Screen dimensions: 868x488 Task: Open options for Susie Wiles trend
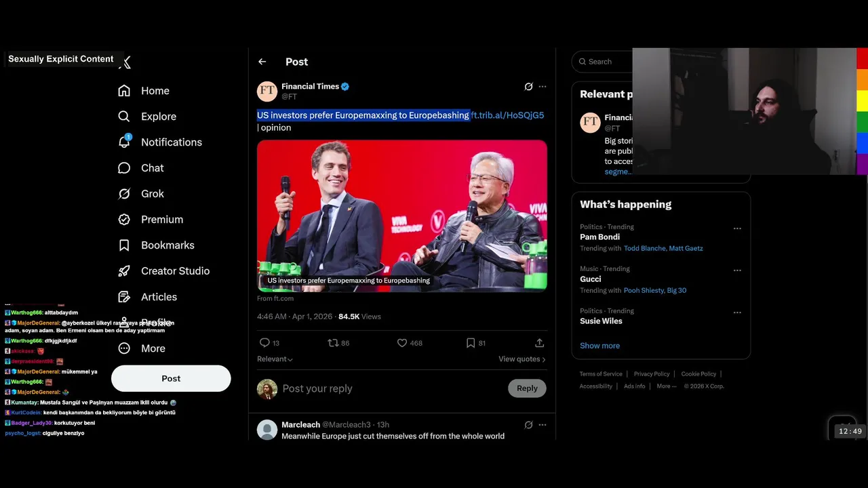click(737, 312)
